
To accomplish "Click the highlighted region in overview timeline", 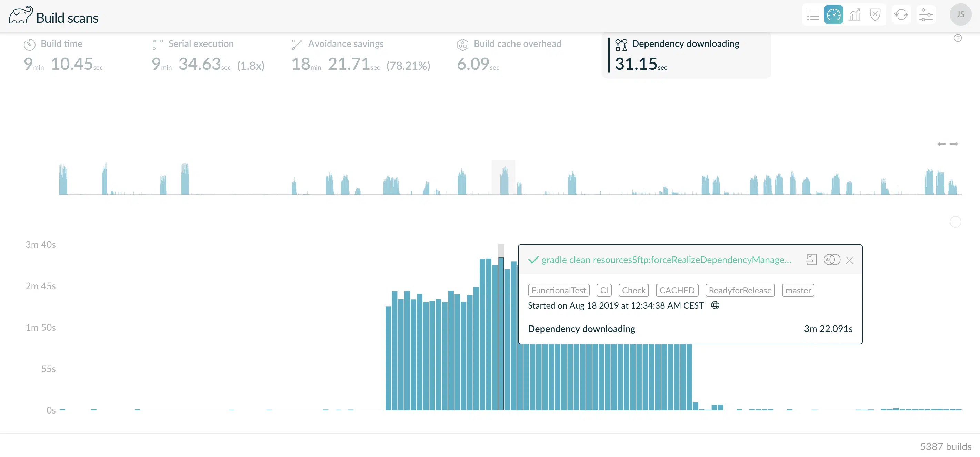I will point(503,177).
